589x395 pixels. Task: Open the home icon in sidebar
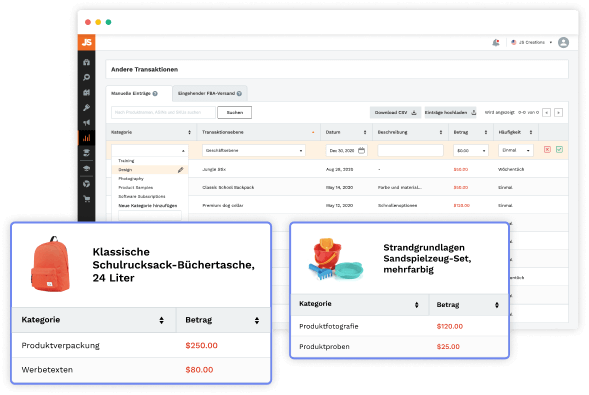86,62
